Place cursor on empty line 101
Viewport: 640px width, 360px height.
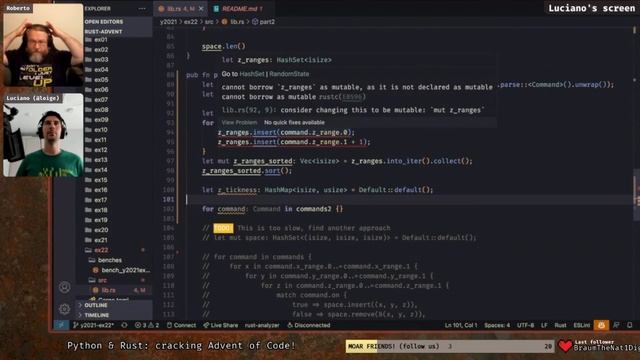(x=408, y=199)
